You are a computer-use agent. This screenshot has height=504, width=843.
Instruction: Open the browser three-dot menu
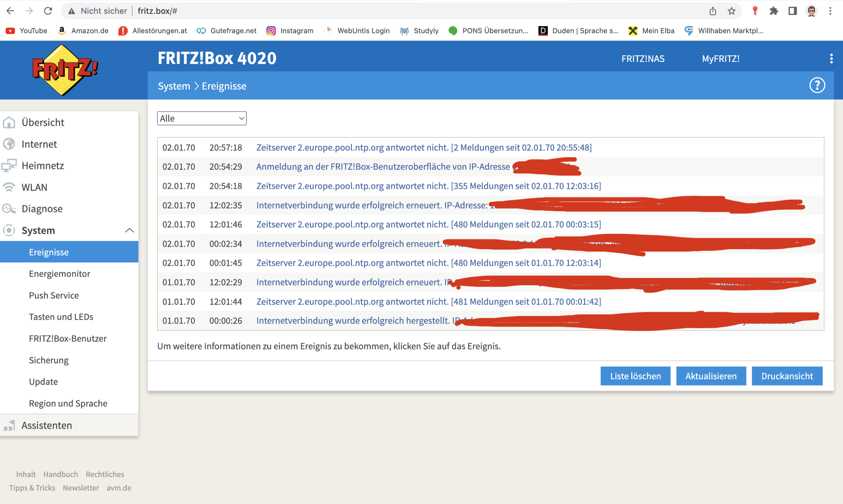pos(830,10)
